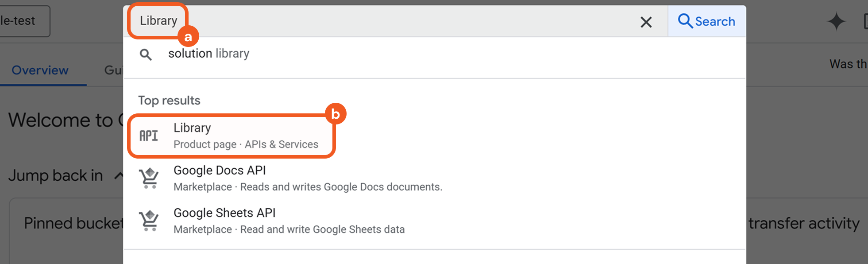Clear the search box with the X icon
The height and width of the screenshot is (264, 868).
(x=646, y=22)
